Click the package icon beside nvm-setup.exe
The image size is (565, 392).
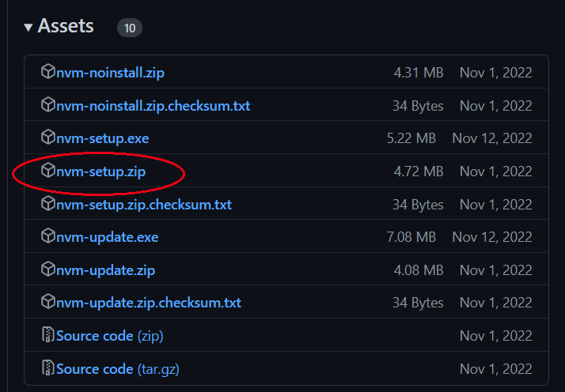tap(48, 138)
